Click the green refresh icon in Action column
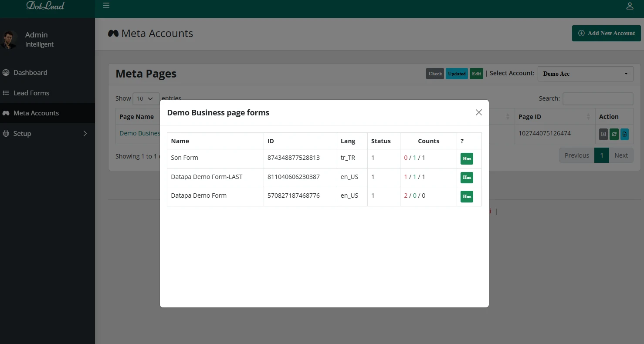This screenshot has height=344, width=644. tap(614, 134)
